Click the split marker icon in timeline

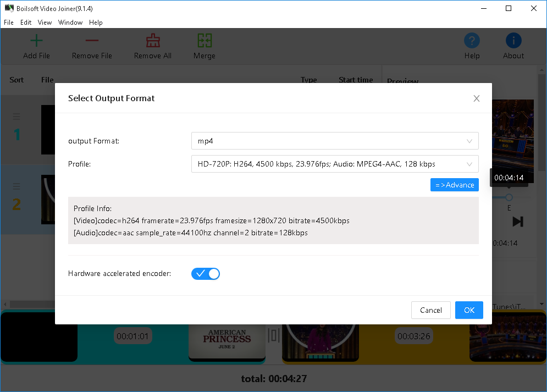274,336
